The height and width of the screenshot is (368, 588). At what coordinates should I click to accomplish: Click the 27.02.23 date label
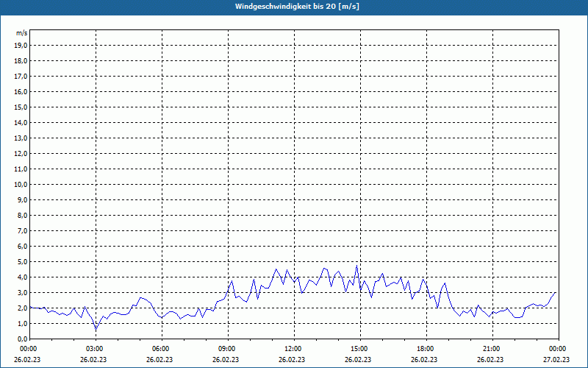[556, 360]
